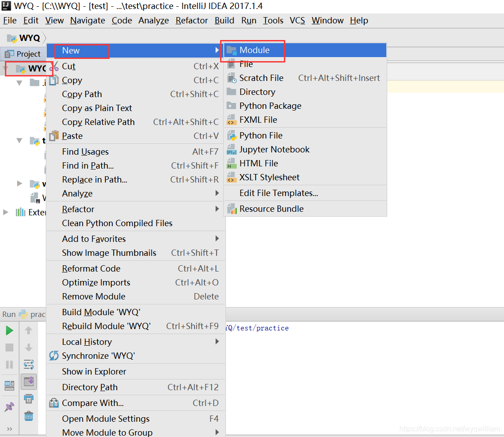This screenshot has height=437, width=504.
Task: Open the File menu
Action: [9, 20]
